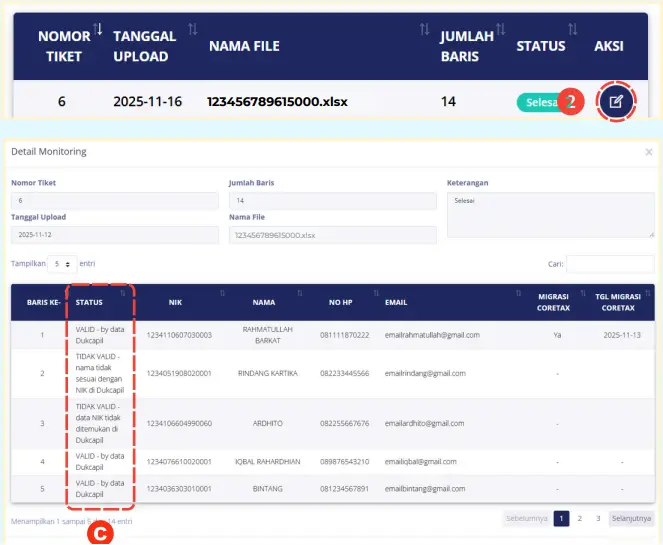Sort detail table by Email column icon

pyautogui.click(x=518, y=293)
